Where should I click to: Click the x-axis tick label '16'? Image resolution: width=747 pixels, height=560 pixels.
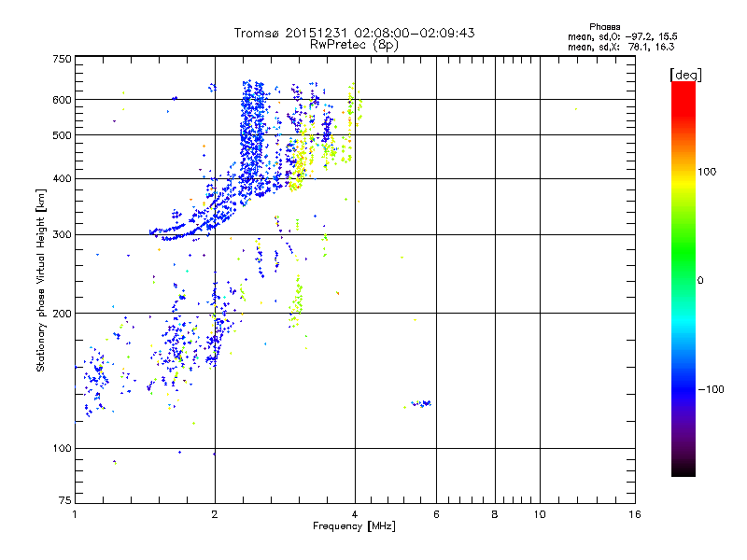tap(635, 514)
